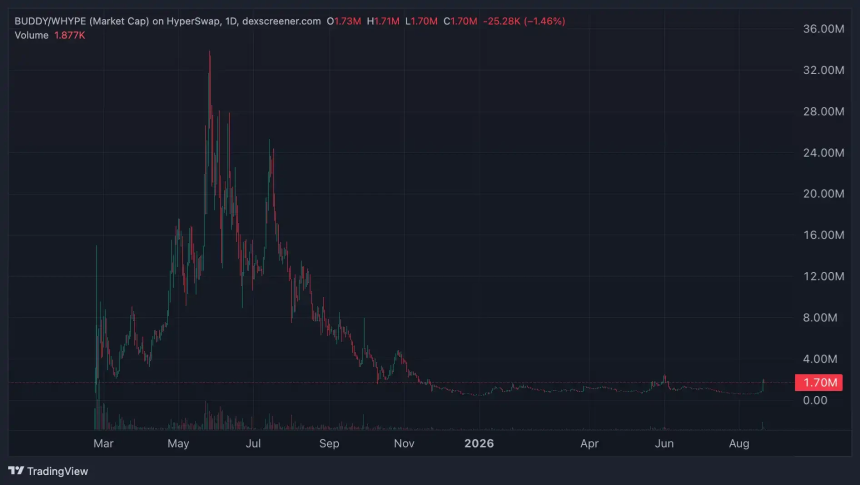The width and height of the screenshot is (860, 485).
Task: Click the open value O1.73M
Action: click(x=344, y=21)
